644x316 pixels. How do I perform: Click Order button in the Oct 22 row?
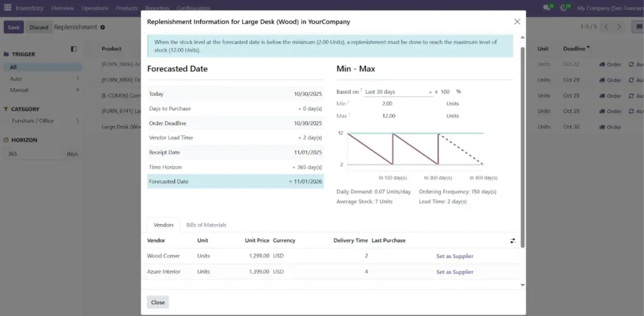tap(610, 64)
